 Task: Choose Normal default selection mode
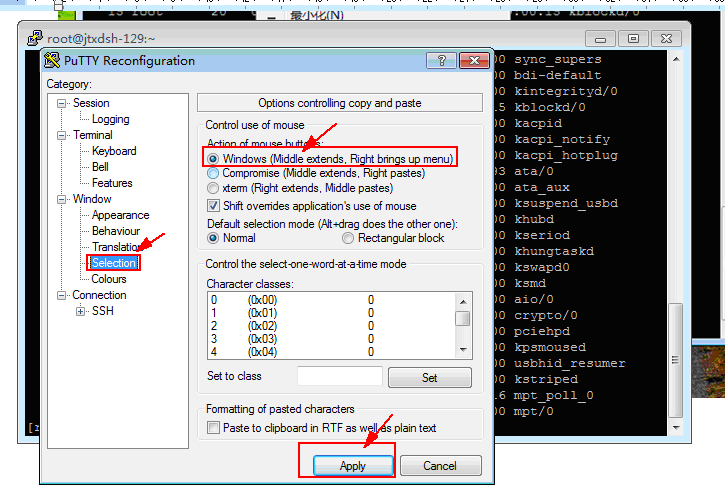coord(213,238)
